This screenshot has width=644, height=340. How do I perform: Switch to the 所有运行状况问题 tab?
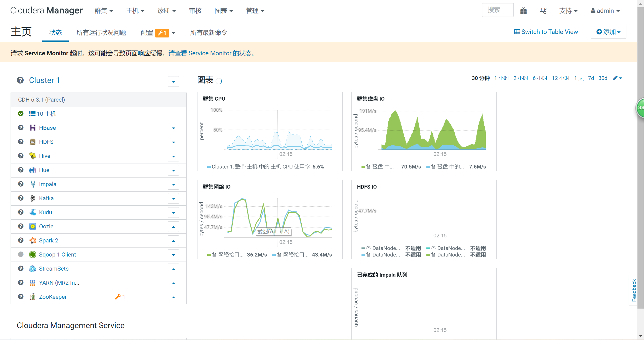[101, 32]
